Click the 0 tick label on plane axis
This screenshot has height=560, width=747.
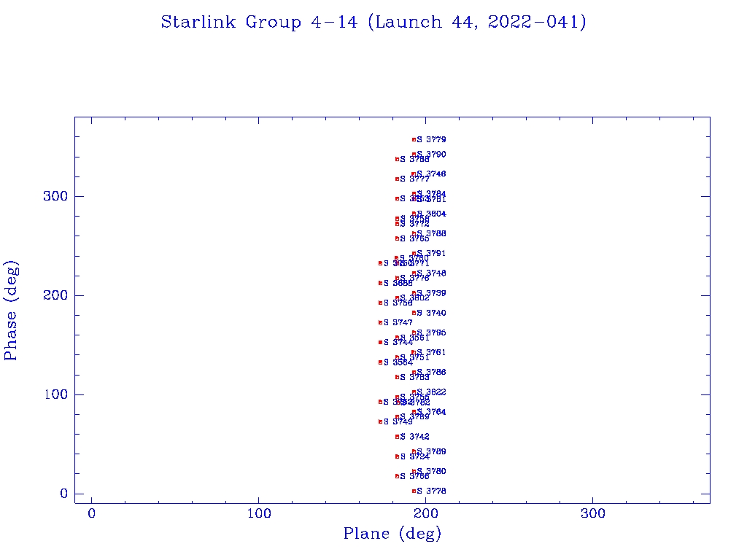click(92, 514)
